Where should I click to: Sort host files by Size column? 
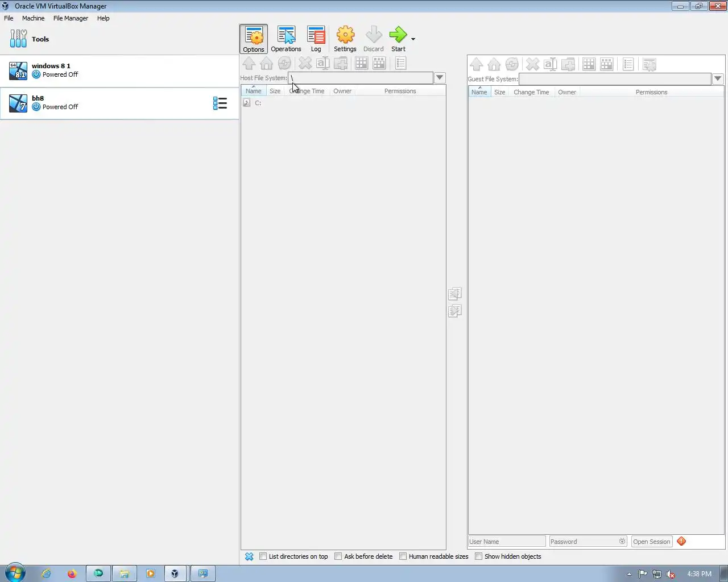(x=275, y=91)
